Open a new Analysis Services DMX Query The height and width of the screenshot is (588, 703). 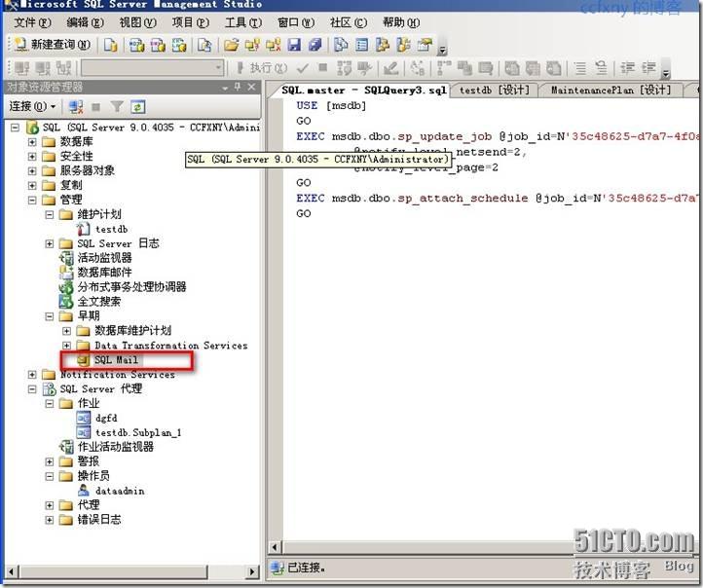(x=158, y=45)
